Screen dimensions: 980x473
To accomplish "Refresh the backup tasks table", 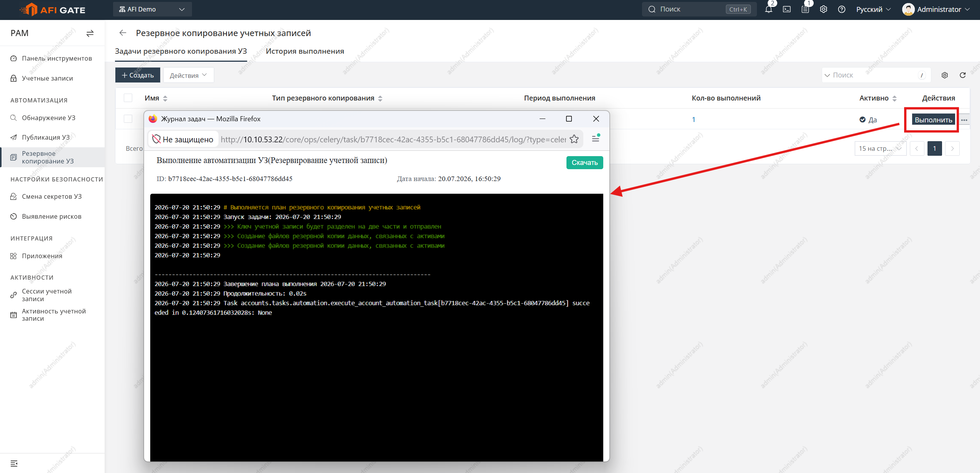I will [x=963, y=75].
